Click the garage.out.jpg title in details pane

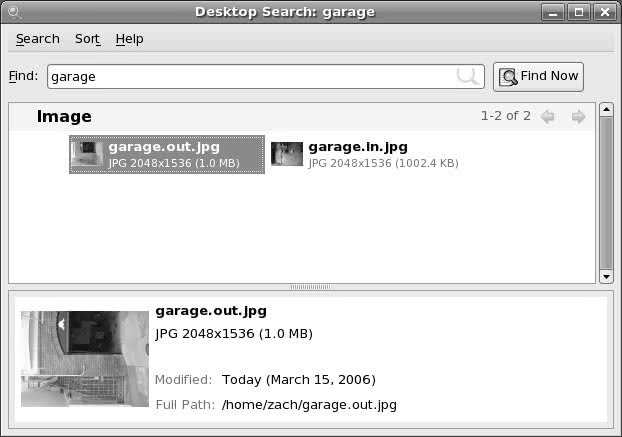point(211,311)
